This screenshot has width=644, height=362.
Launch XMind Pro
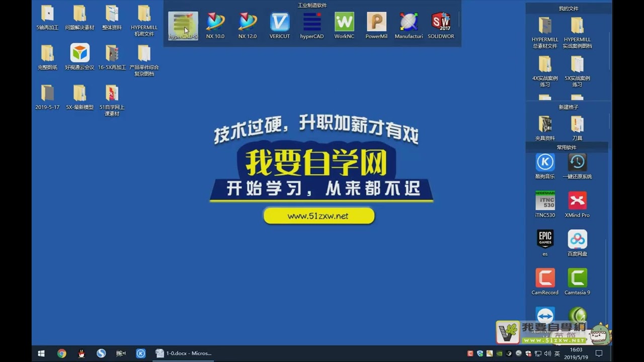click(x=577, y=205)
